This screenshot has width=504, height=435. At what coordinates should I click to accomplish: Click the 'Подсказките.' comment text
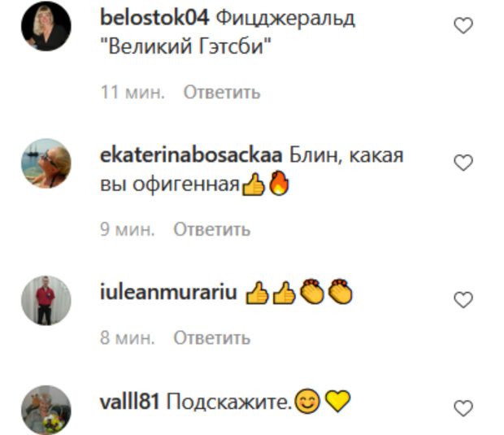tap(228, 402)
